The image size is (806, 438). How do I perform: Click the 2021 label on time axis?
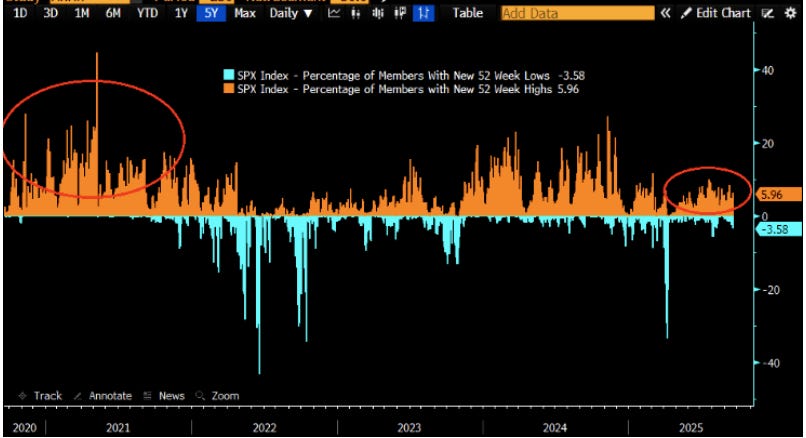click(118, 428)
